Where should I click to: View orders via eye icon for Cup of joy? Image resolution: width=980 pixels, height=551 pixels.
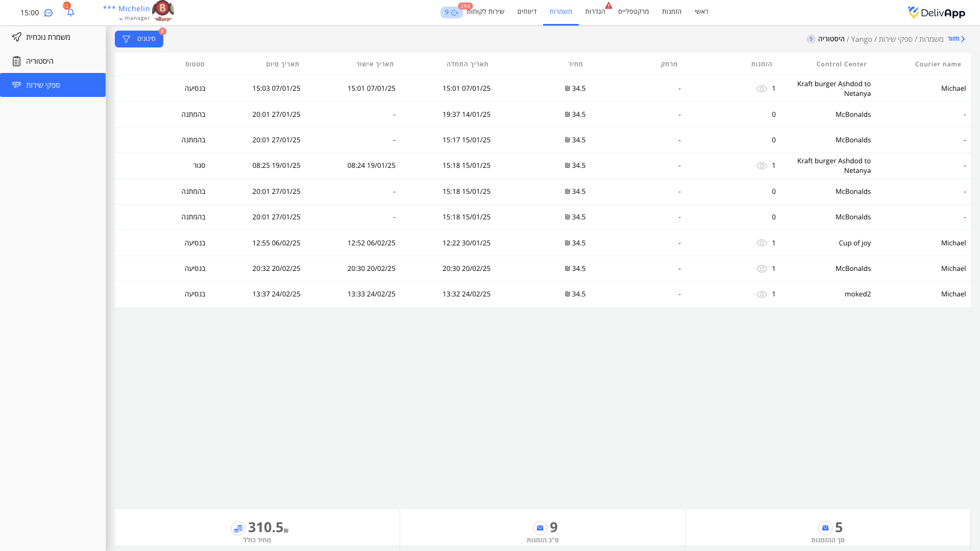pos(762,243)
